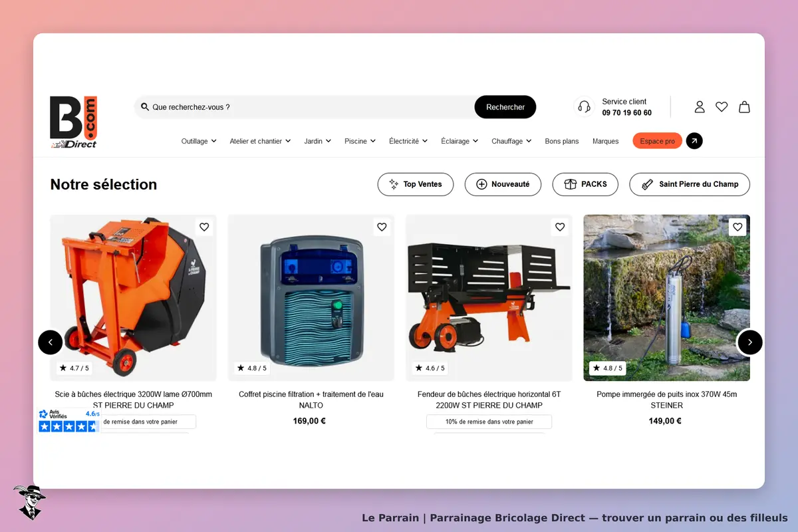Open the Scie à bûches product image
The image size is (798, 532).
point(133,297)
